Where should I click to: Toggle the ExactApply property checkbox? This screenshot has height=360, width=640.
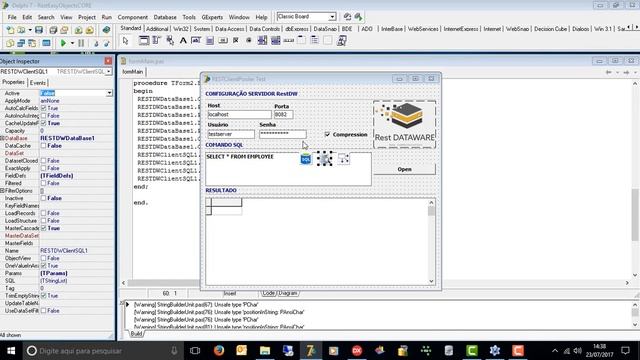pyautogui.click(x=43, y=168)
